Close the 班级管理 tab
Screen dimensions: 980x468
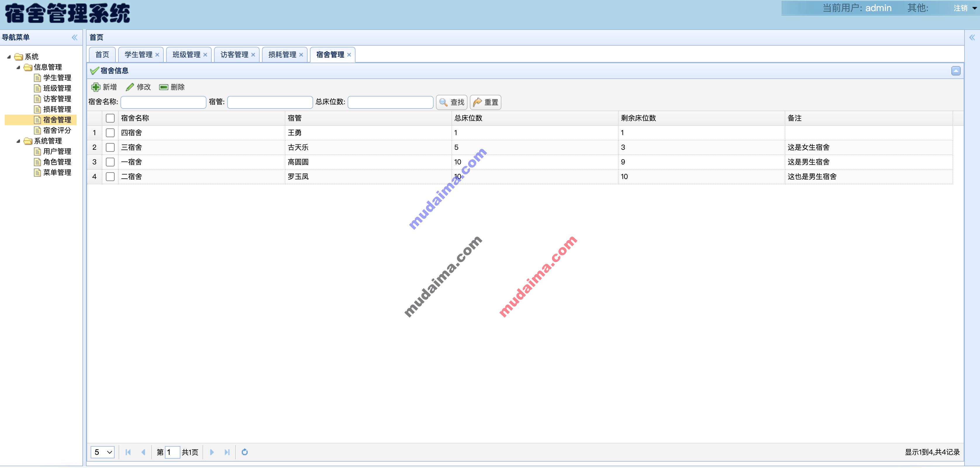pos(205,55)
